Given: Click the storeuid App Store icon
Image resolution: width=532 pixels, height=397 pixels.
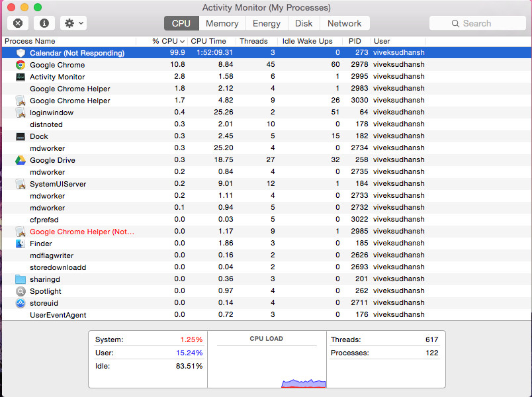Looking at the screenshot, I should click(x=21, y=303).
